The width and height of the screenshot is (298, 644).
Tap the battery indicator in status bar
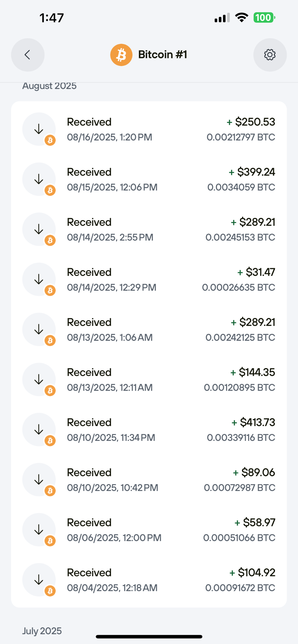coord(264,18)
